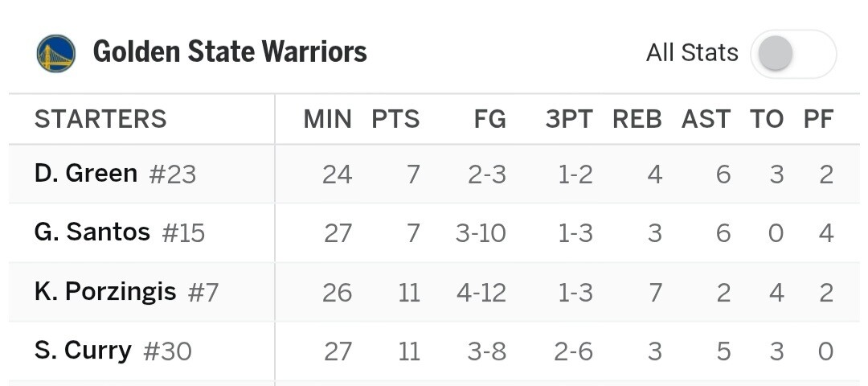The height and width of the screenshot is (386, 868).
Task: Select G. Santos player name
Action: (92, 232)
